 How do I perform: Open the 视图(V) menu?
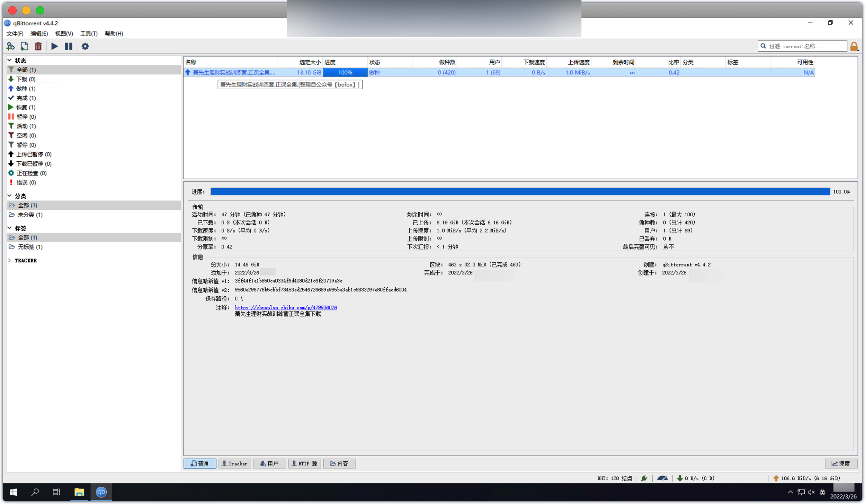point(64,34)
